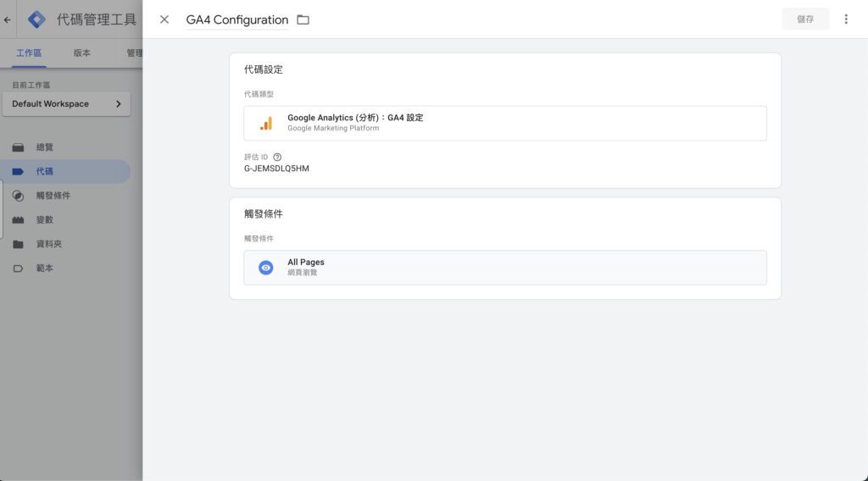Switch to the 版本 tab
Viewport: 868px width, 481px height.
click(x=82, y=53)
